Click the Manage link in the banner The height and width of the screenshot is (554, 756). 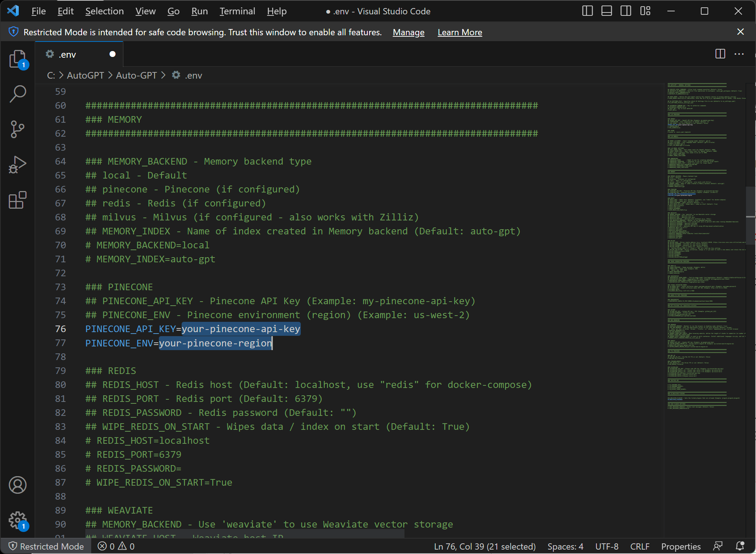tap(409, 32)
